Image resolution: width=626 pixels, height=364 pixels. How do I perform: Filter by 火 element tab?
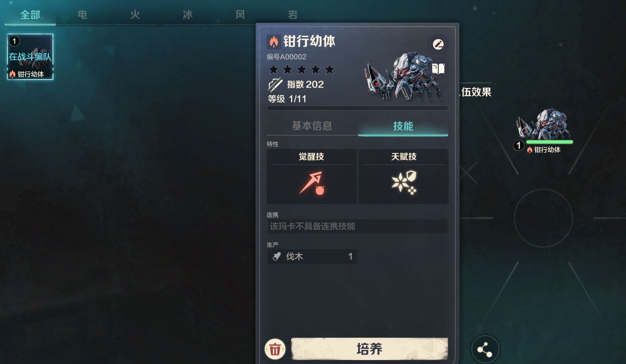pos(135,15)
